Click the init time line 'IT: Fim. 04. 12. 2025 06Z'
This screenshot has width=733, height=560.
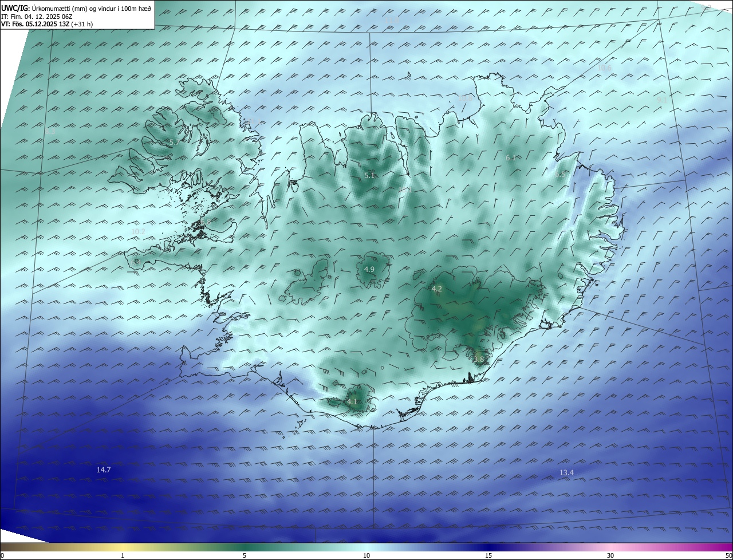point(37,16)
